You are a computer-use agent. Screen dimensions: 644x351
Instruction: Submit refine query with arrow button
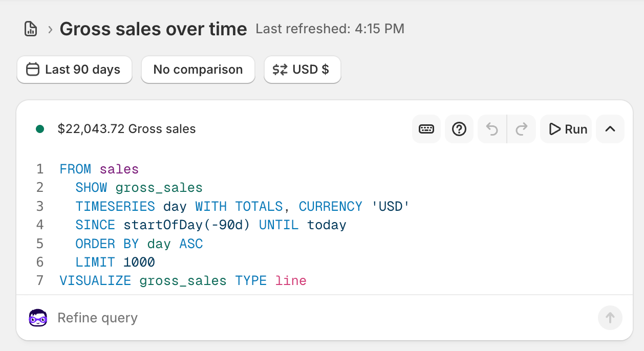(610, 318)
